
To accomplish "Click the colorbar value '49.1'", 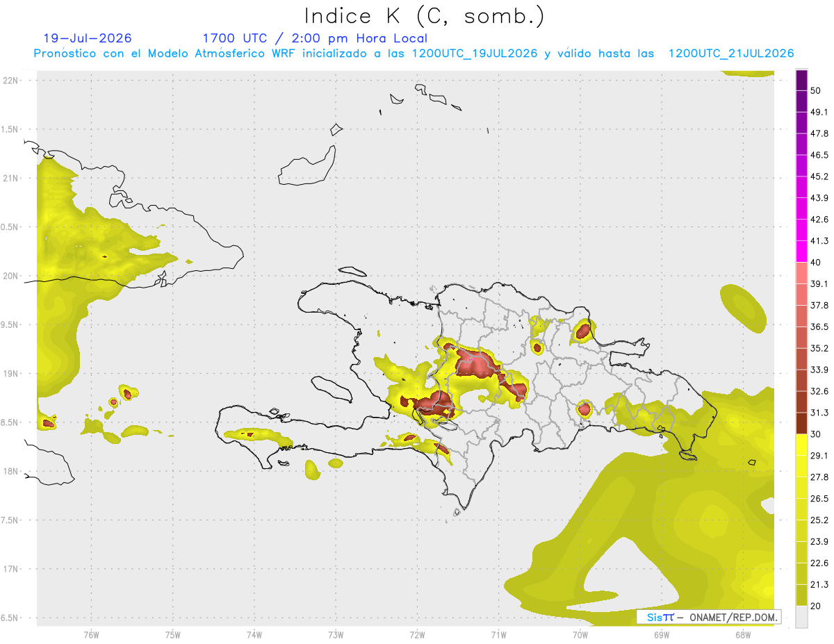I will [819, 112].
